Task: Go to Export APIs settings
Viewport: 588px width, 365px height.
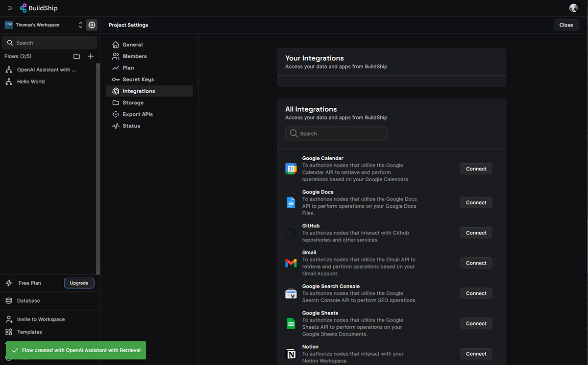Action: pos(138,114)
